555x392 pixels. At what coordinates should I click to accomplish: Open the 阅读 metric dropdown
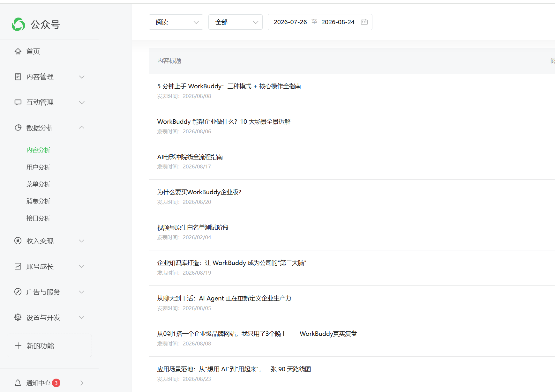(176, 22)
